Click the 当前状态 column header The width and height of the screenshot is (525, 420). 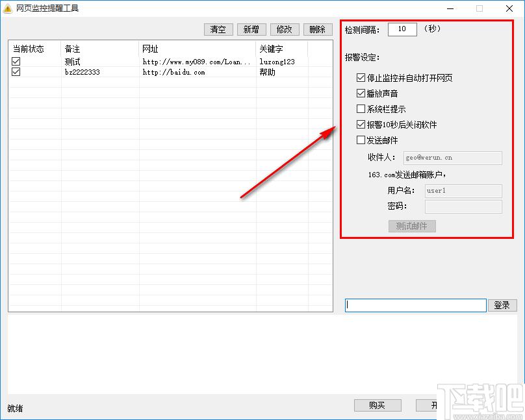coord(34,49)
